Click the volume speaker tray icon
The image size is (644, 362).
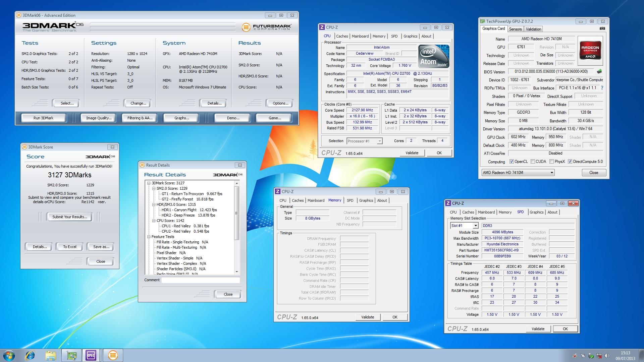(606, 356)
